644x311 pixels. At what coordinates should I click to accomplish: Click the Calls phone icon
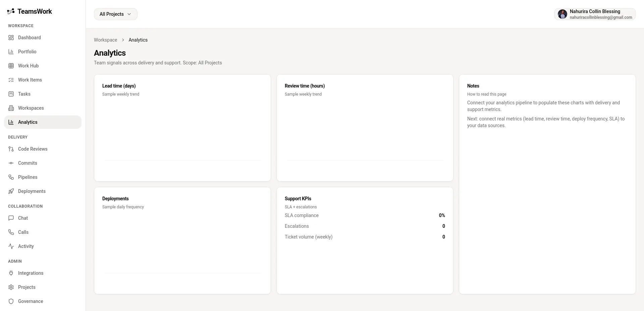(11, 232)
